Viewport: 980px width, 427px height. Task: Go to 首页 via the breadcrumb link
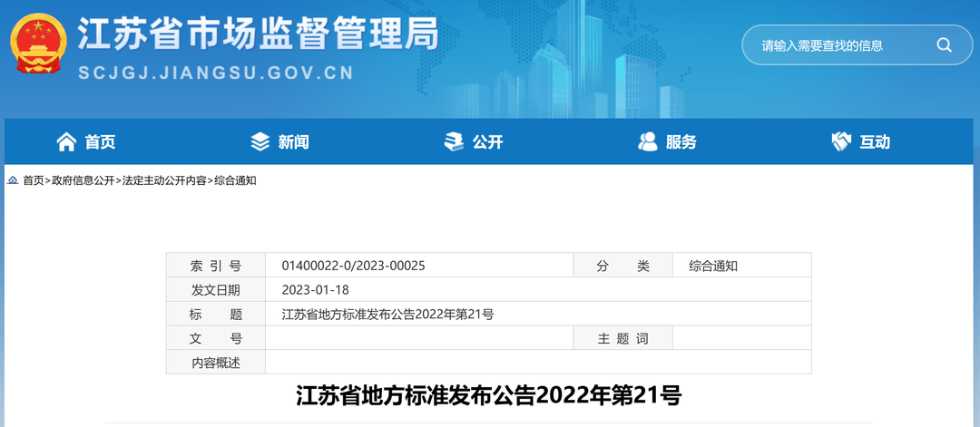point(34,181)
